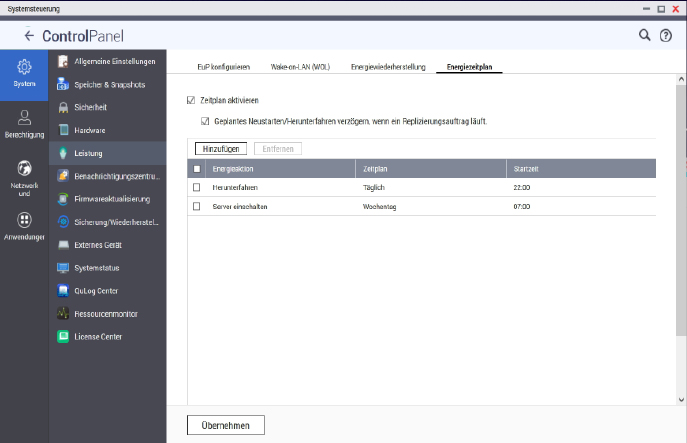The image size is (687, 443).
Task: Switch to the Wake-on-LAN (WOL) tab
Action: pyautogui.click(x=300, y=67)
